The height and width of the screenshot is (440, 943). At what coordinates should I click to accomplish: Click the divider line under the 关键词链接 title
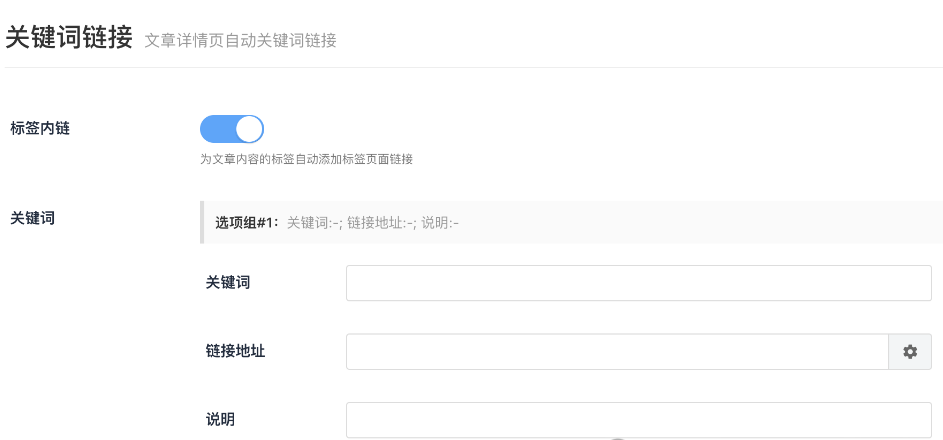(x=474, y=67)
